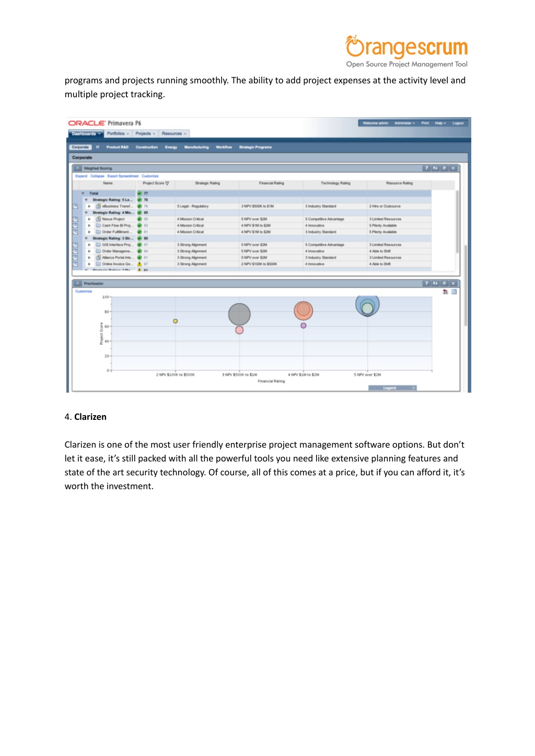Switch to the Corporate dashboard tab
The width and height of the screenshot is (535, 756).
coord(80,147)
